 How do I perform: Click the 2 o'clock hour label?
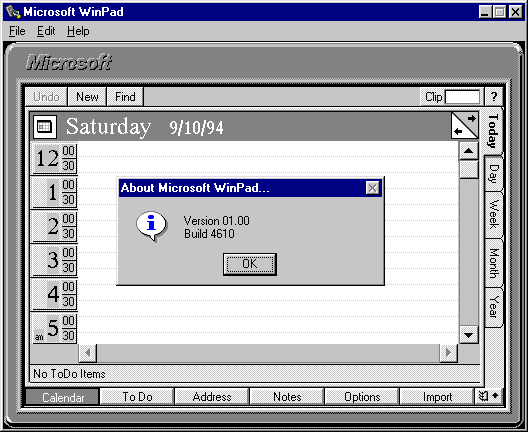(53, 226)
